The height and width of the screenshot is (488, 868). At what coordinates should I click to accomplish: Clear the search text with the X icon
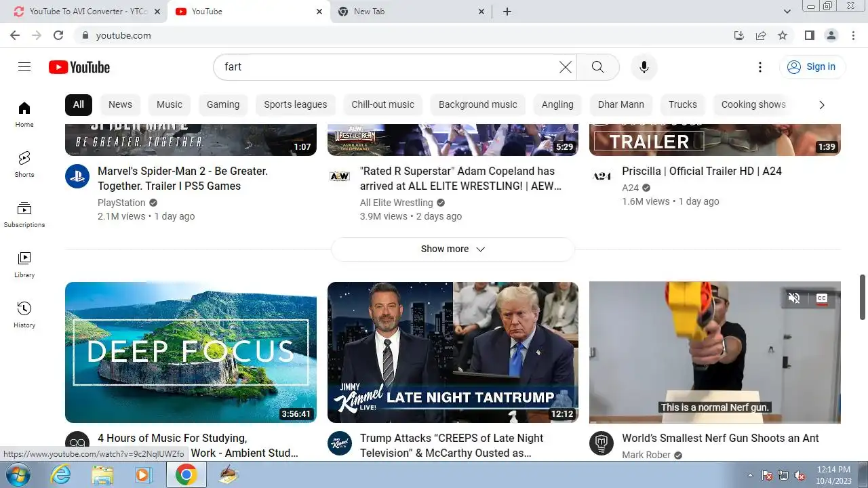coord(566,66)
